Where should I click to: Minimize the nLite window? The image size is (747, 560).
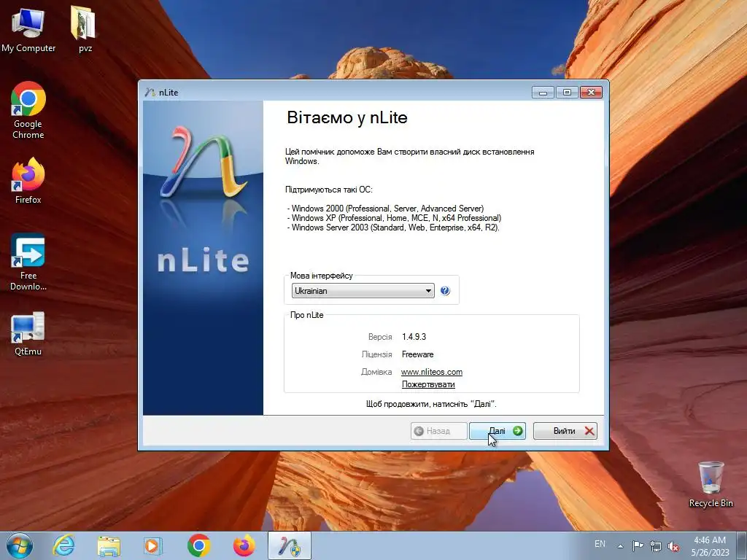(543, 93)
